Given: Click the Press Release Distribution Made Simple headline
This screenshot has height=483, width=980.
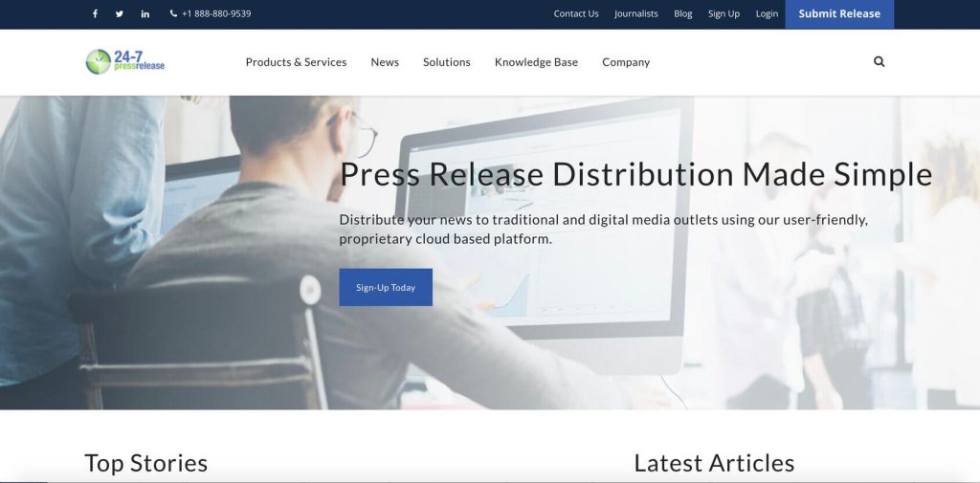Looking at the screenshot, I should 635,174.
